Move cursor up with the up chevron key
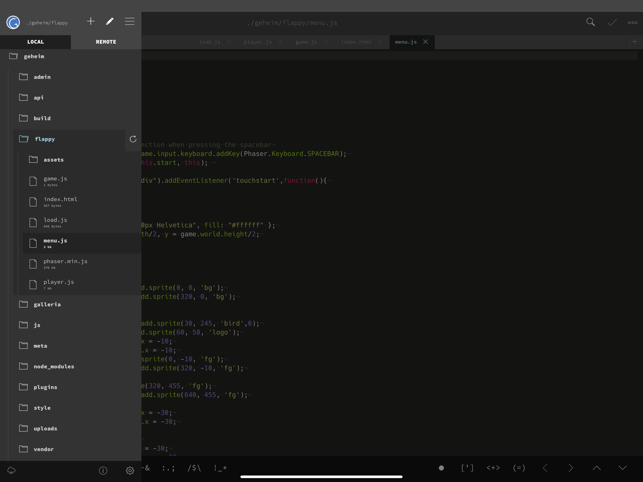The image size is (643, 482). coord(597,468)
